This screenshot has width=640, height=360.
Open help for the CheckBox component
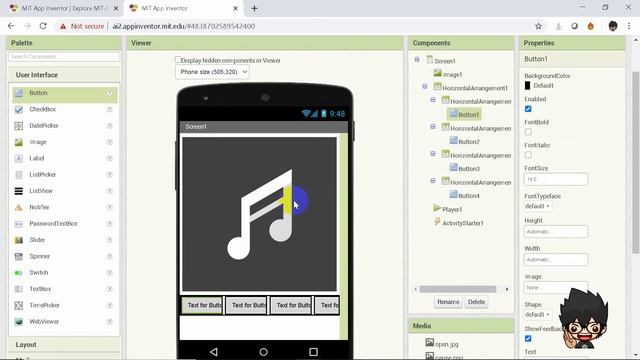coord(109,109)
